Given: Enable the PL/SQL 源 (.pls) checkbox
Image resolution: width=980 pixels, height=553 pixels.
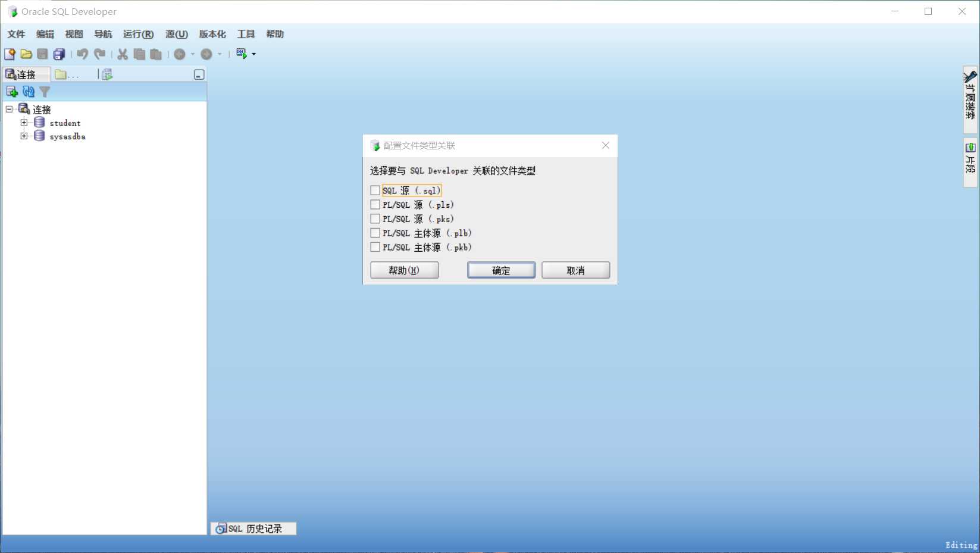Looking at the screenshot, I should coord(375,205).
